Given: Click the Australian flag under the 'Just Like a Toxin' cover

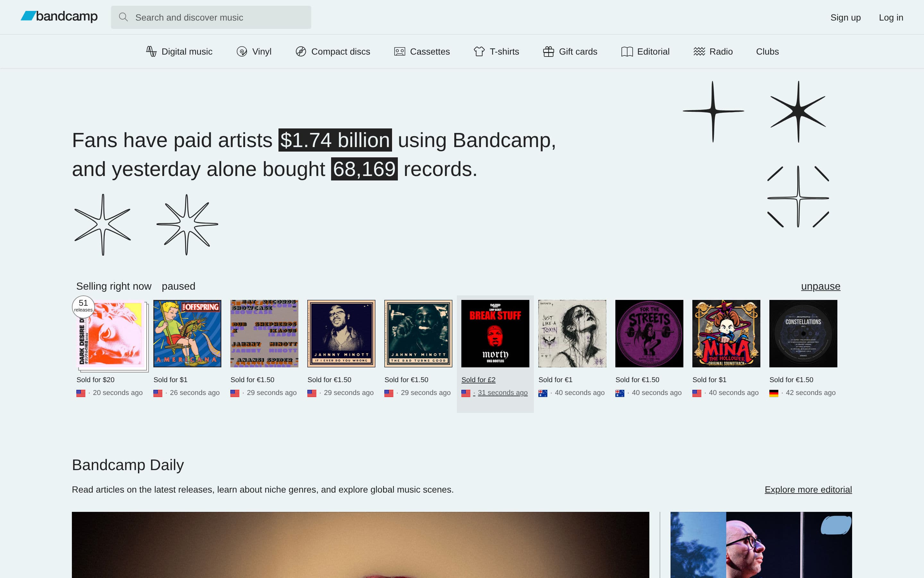Looking at the screenshot, I should point(543,393).
